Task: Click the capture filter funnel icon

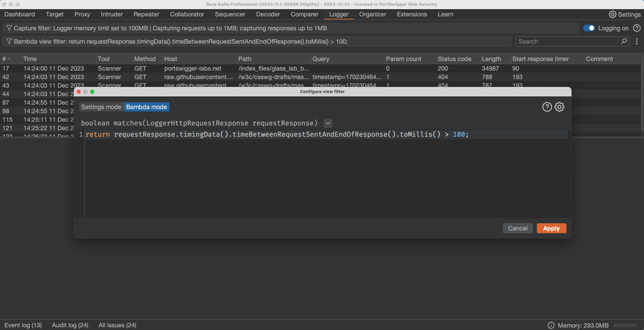Action: point(9,28)
